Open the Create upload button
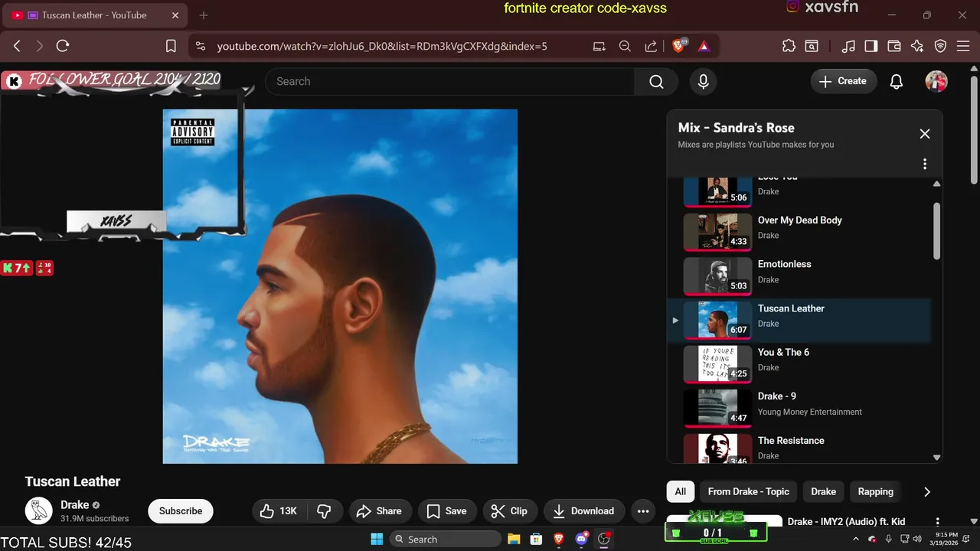This screenshot has width=980, height=551. coord(843,81)
